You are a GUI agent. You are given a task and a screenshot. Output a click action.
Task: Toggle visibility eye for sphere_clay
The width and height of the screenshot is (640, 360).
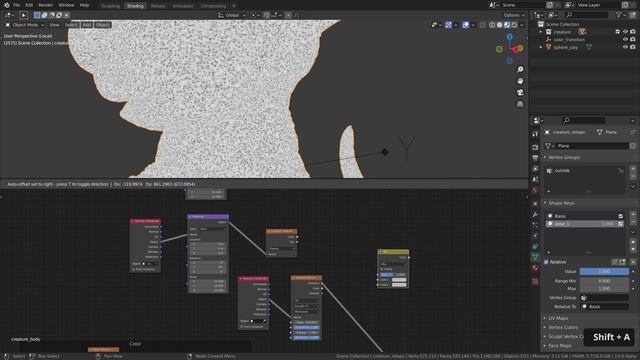coord(625,47)
